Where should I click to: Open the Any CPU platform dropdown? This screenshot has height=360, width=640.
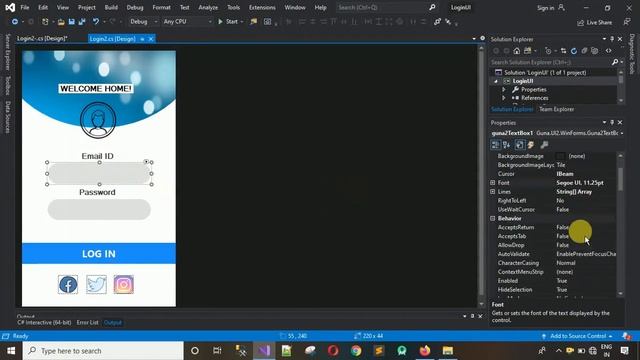click(x=187, y=22)
